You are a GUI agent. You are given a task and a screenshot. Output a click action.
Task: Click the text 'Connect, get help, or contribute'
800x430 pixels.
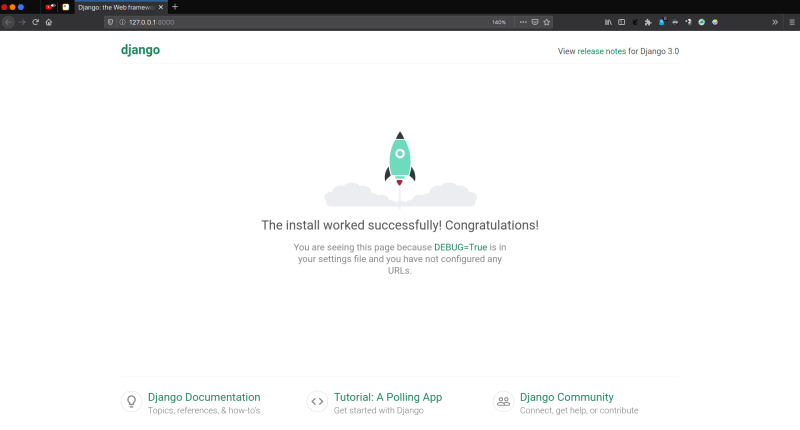pos(579,411)
